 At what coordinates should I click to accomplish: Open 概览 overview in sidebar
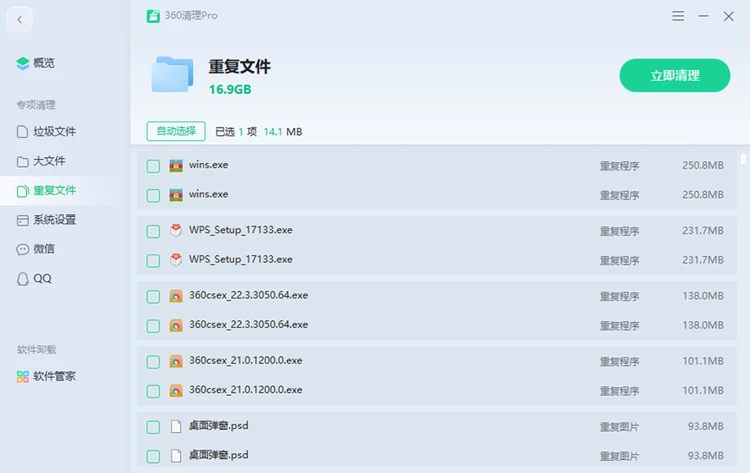tap(35, 63)
